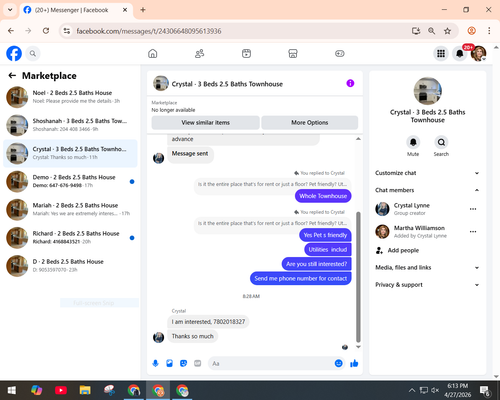Open the Facebook logo home link
This screenshot has height=400, width=500.
pos(14,53)
